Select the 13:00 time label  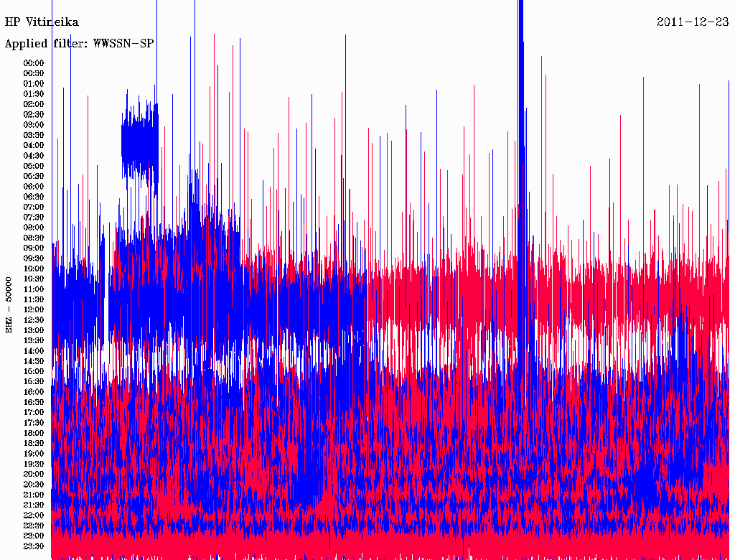click(x=34, y=330)
